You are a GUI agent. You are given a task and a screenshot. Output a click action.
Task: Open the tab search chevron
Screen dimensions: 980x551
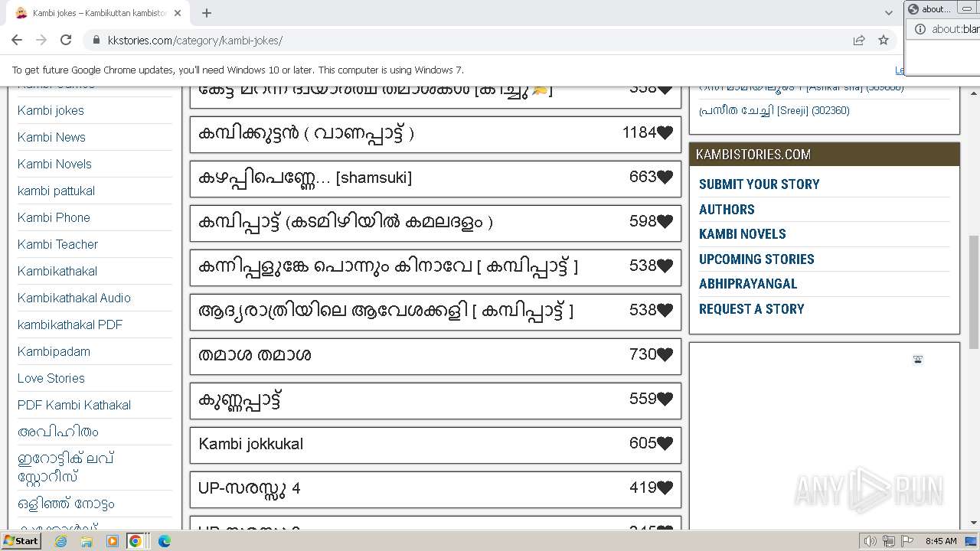point(888,13)
